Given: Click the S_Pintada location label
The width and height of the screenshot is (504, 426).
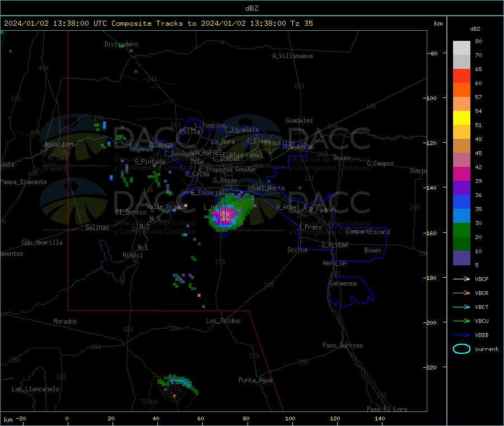Looking at the screenshot, I should (x=150, y=162).
